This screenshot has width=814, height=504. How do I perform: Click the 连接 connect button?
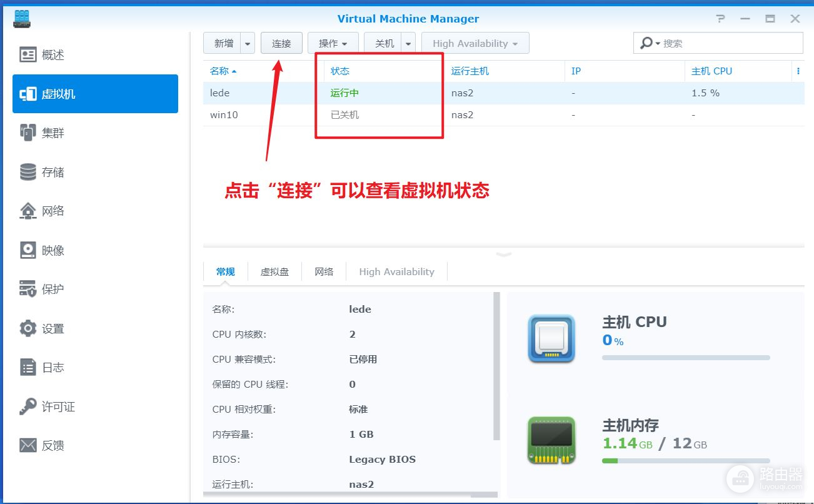(281, 44)
